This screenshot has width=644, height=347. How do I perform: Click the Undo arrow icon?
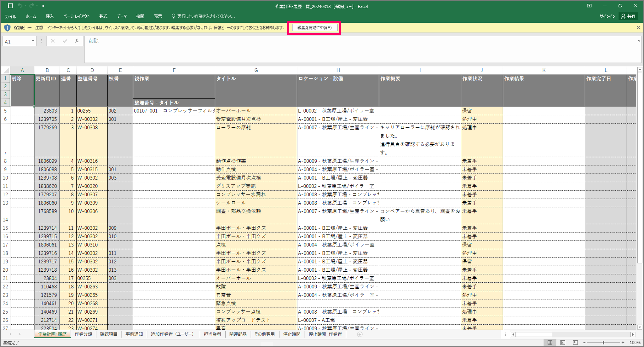(x=20, y=6)
